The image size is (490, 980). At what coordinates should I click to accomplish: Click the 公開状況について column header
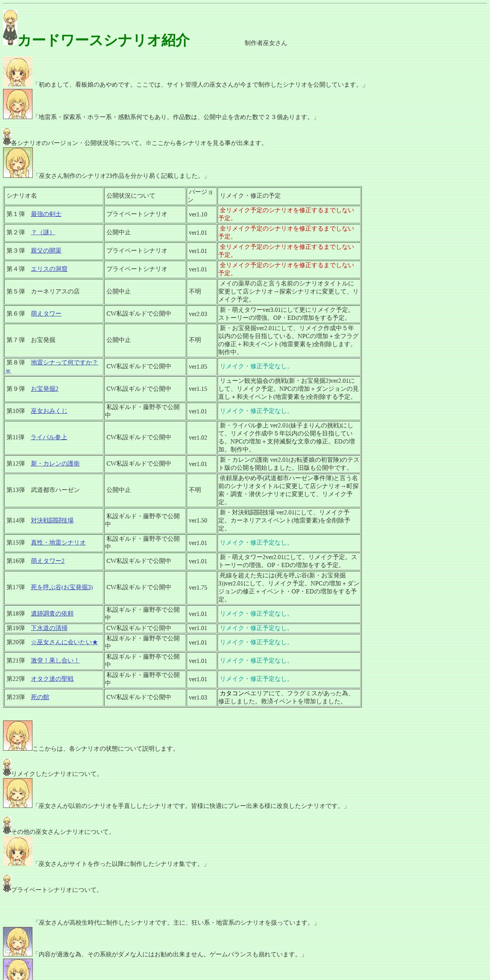tap(145, 196)
